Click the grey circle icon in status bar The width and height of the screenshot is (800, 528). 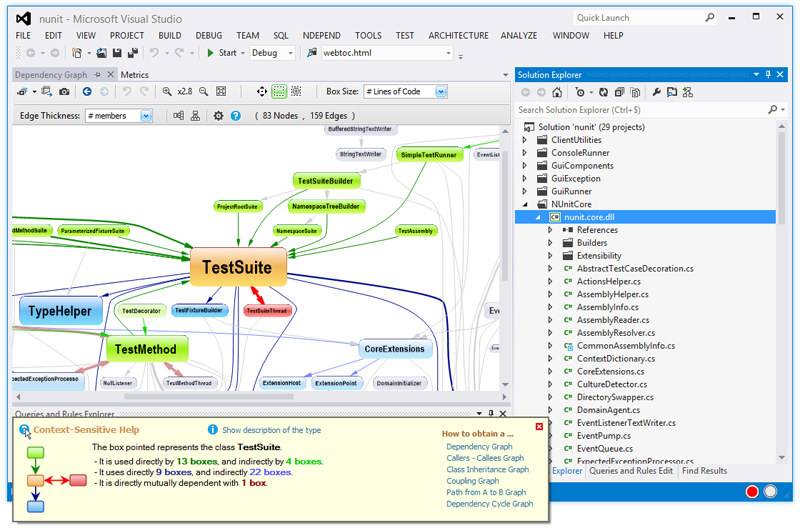click(x=770, y=491)
